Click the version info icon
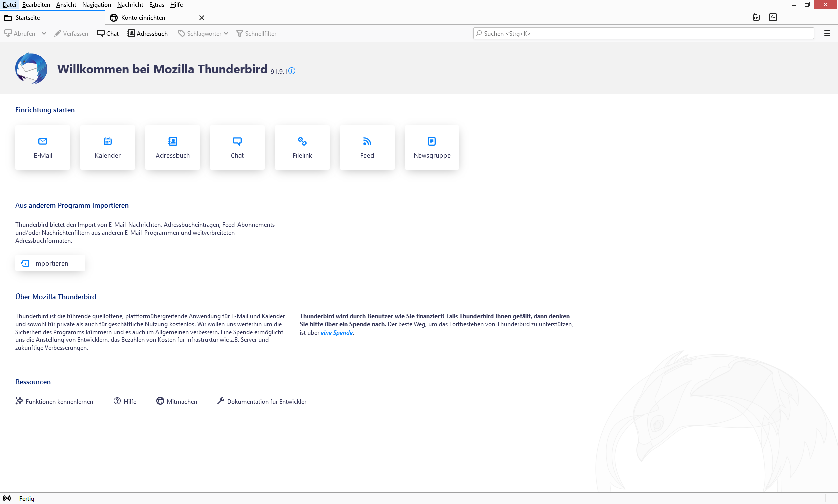 coord(292,71)
